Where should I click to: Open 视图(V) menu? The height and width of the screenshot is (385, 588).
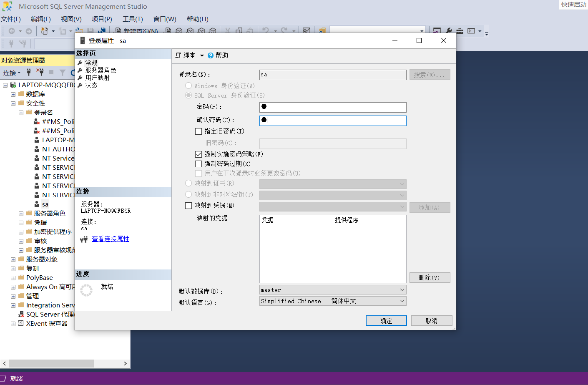(71, 19)
